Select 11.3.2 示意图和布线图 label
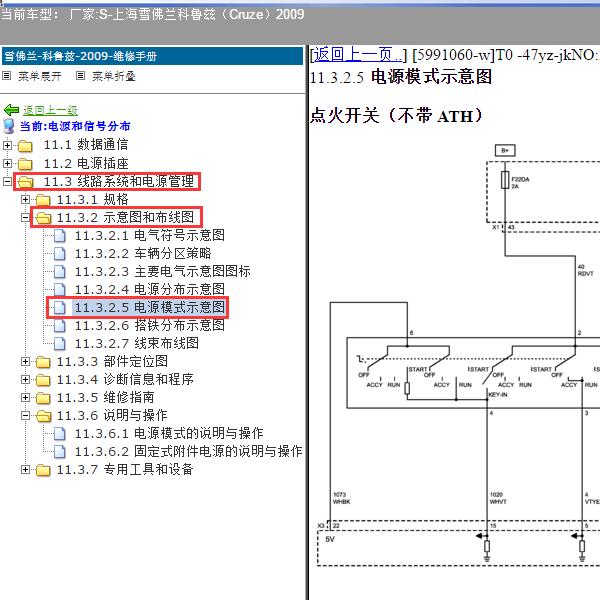This screenshot has width=600, height=600. click(x=126, y=217)
